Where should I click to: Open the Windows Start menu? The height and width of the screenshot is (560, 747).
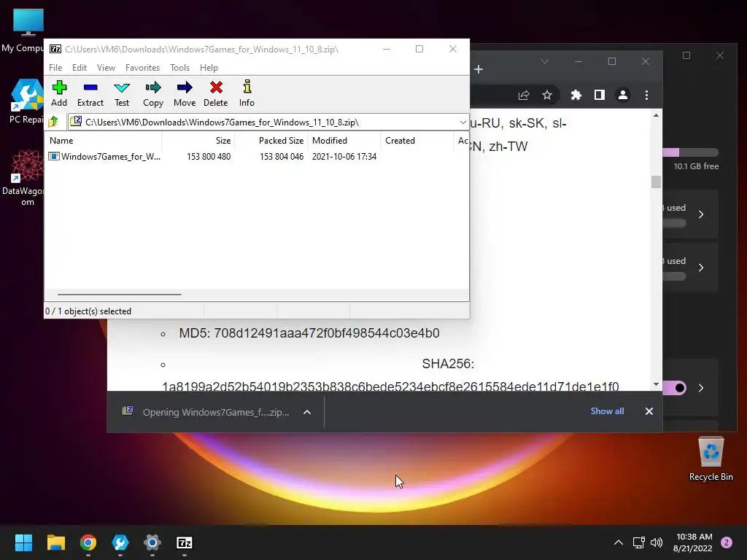[x=23, y=542]
